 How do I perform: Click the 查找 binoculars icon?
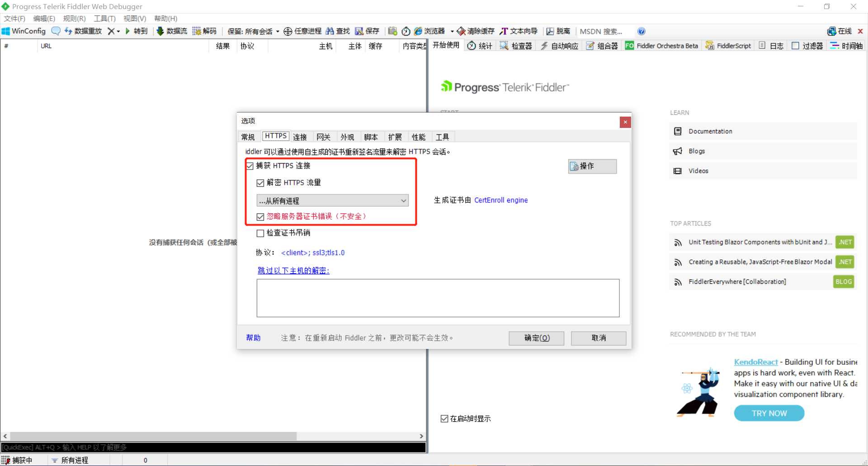pyautogui.click(x=330, y=31)
